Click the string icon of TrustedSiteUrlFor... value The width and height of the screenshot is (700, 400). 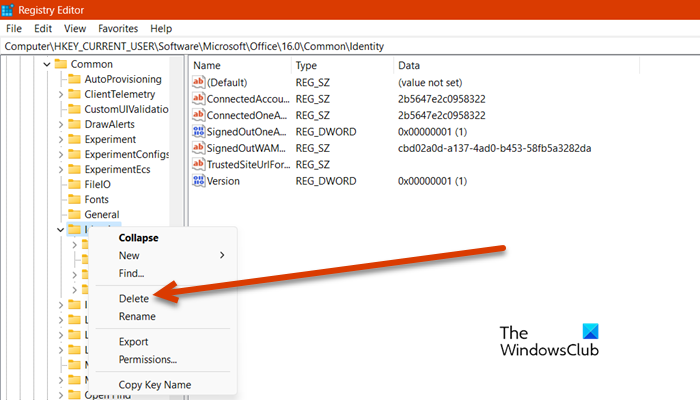[198, 164]
